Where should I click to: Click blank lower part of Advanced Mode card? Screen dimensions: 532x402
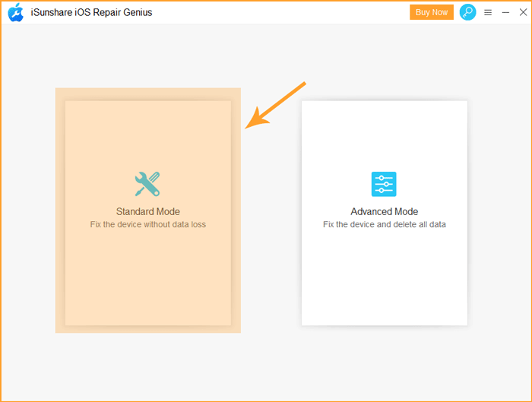[x=385, y=278]
